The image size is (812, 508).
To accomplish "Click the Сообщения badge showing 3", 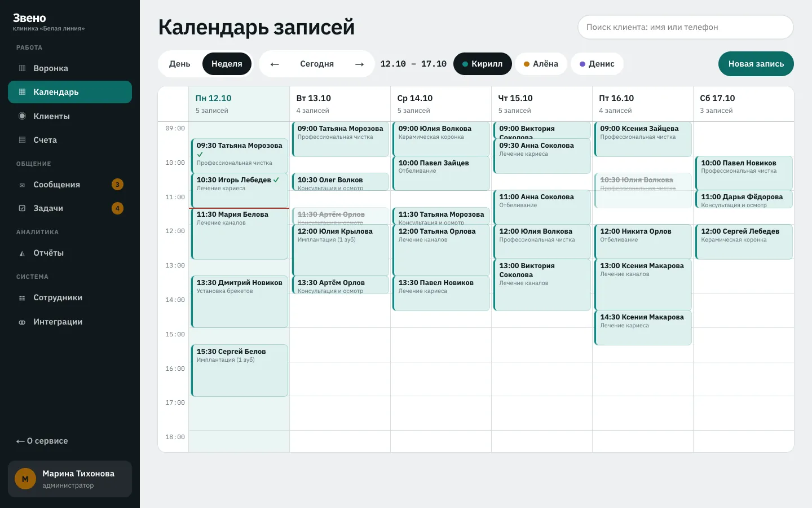I will pyautogui.click(x=117, y=185).
